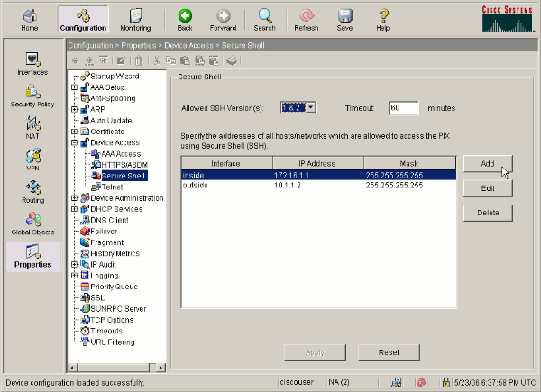Click the Edit toolbar icon with pencil
This screenshot has width=541, height=392.
click(121, 60)
